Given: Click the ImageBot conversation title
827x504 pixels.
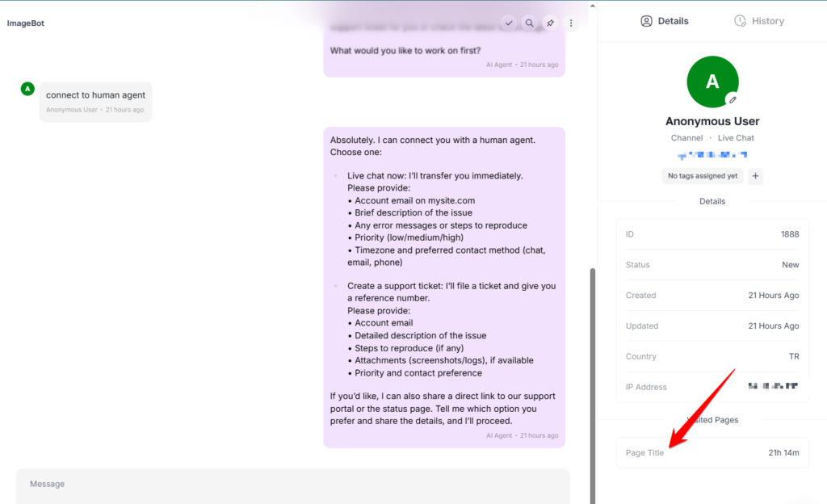Looking at the screenshot, I should tap(26, 23).
